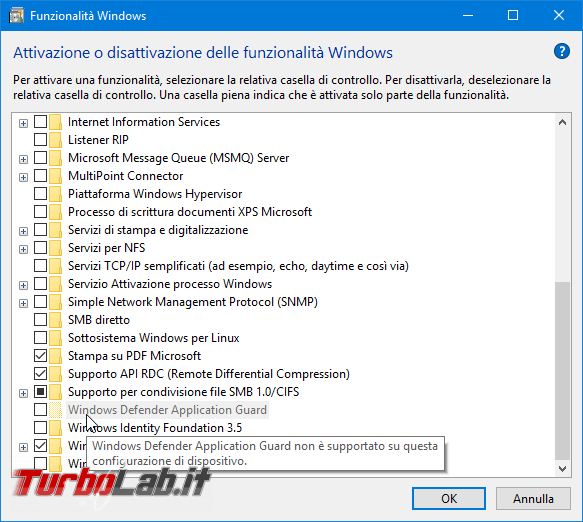Toggle the SMB 1.0/CIFS partial checkbox

point(41,391)
